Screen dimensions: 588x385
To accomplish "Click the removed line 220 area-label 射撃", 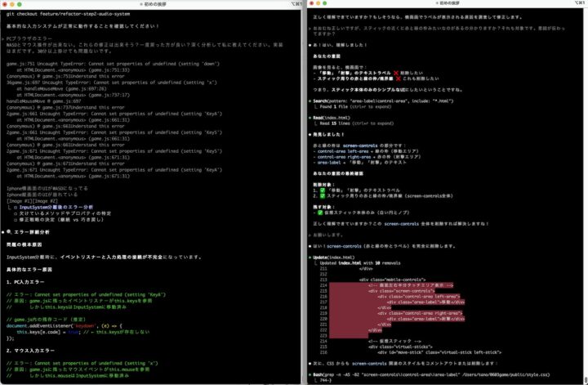I will pyautogui.click(x=425, y=319).
